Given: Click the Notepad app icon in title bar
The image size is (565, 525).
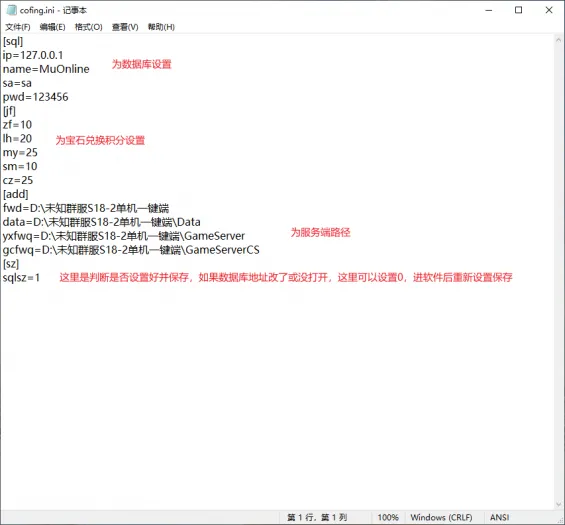Looking at the screenshot, I should (12, 10).
